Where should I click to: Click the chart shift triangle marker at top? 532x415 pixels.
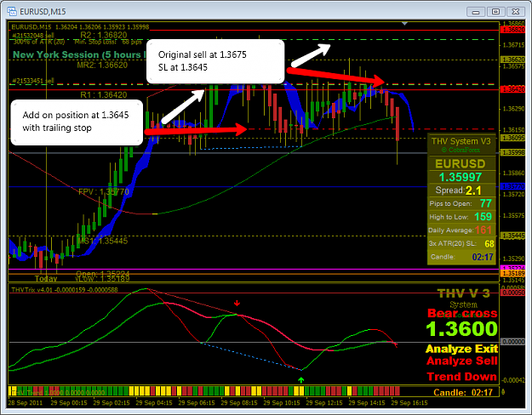tap(404, 24)
